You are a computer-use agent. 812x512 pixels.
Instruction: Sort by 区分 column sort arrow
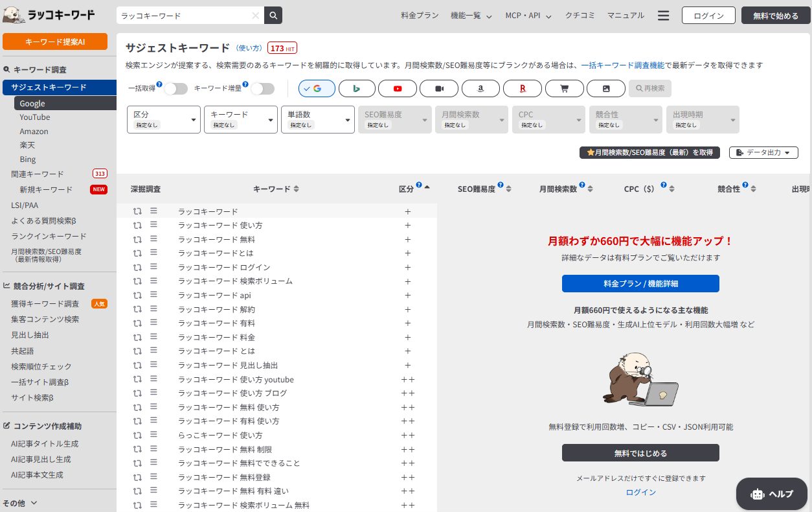click(x=427, y=187)
